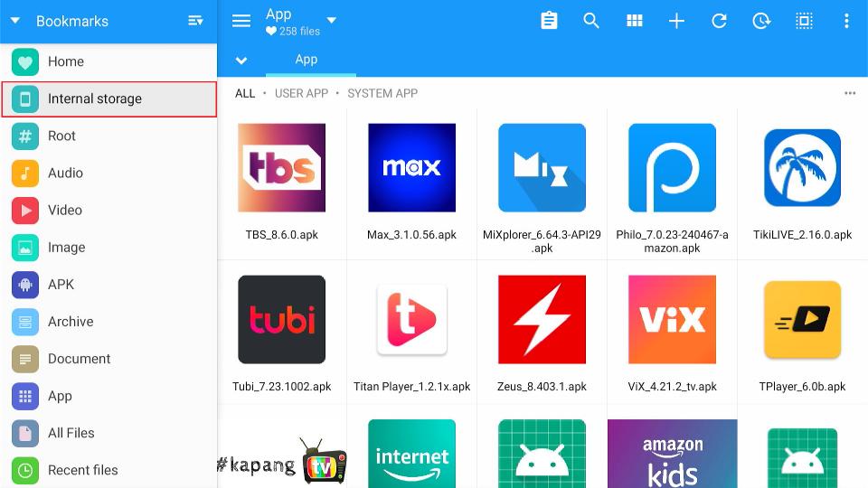
Task: Click the Audio music note icon
Action: coord(25,174)
